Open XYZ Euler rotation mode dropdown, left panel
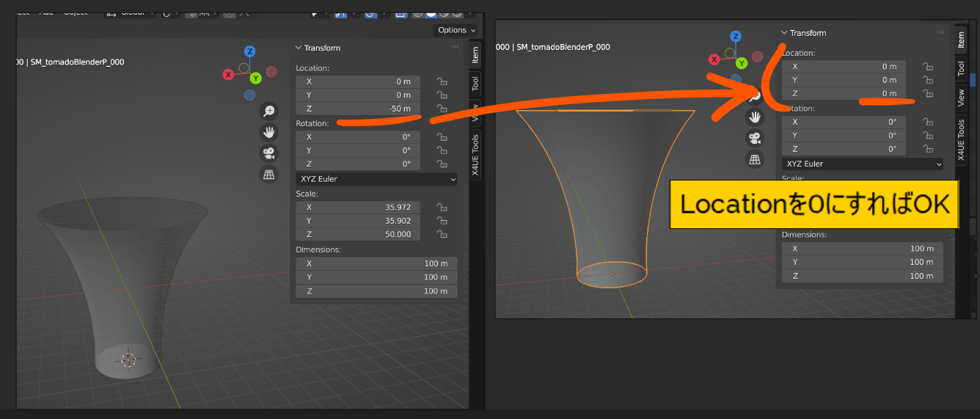This screenshot has height=419, width=980. (376, 179)
